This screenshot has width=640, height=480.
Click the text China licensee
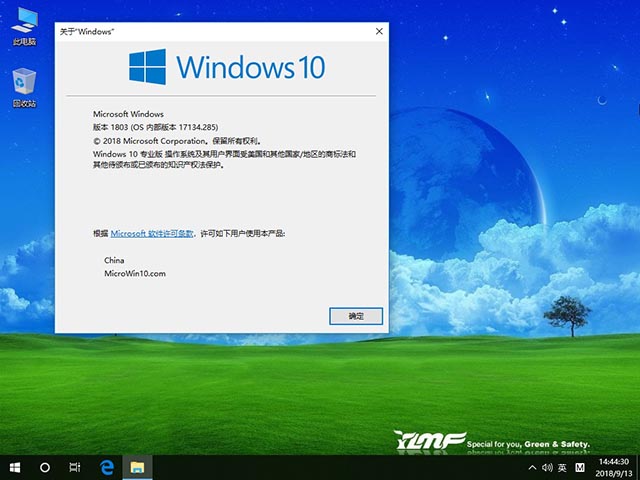tap(114, 260)
